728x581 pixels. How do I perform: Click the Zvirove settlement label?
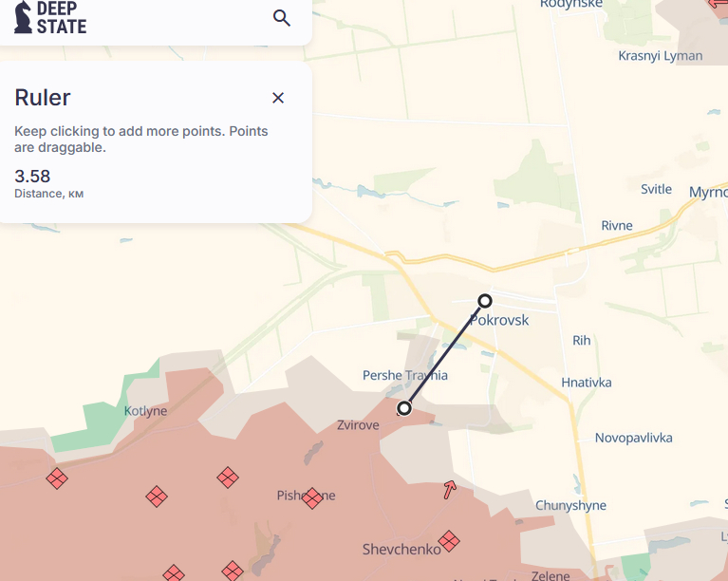coord(358,425)
